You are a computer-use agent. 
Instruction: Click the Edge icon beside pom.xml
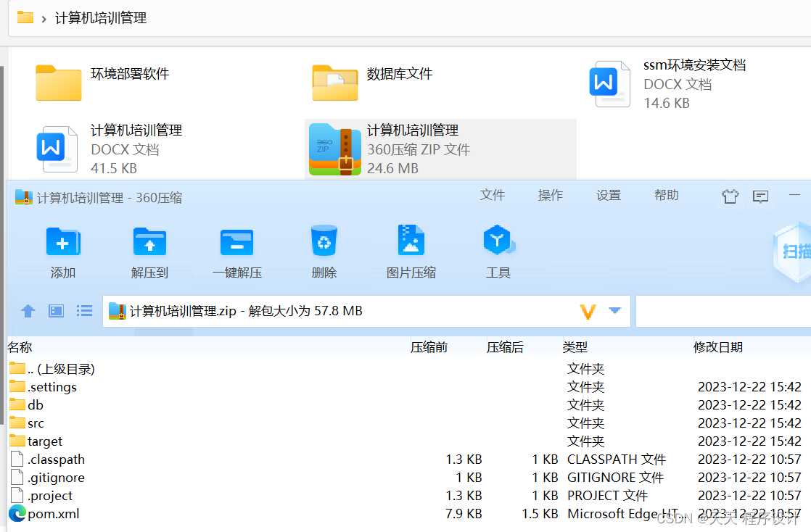click(17, 513)
